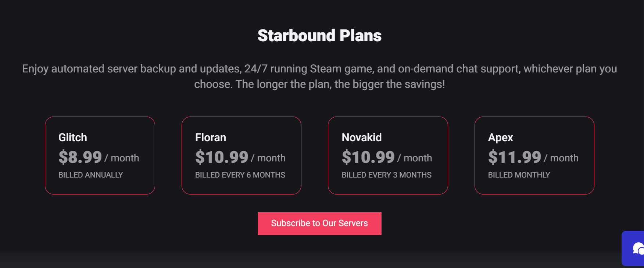Image resolution: width=644 pixels, height=268 pixels.
Task: Click the BILLED EVERY 6 MONTHS label
Action: point(240,175)
